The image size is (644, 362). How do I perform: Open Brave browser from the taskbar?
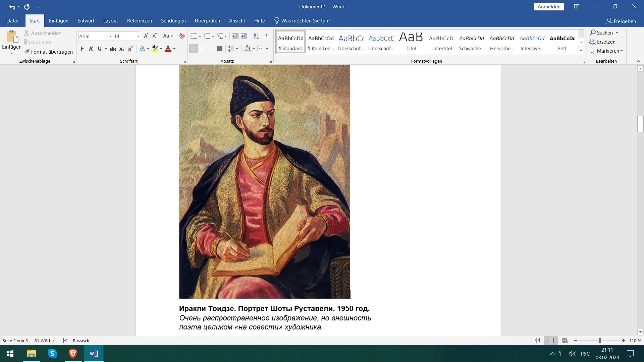click(x=73, y=354)
